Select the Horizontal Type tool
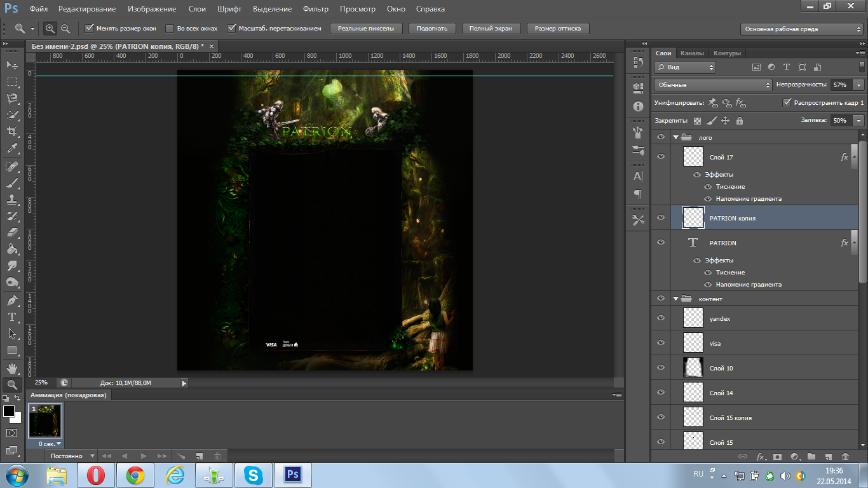The height and width of the screenshot is (488, 868). (x=12, y=316)
